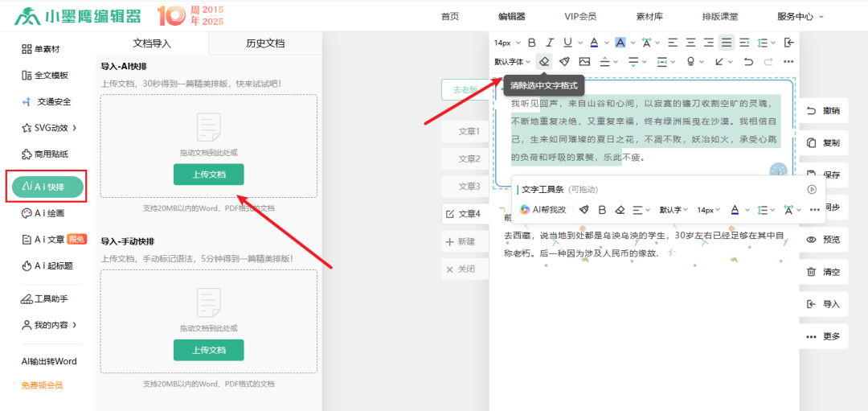Open the three-dots more menu on the floating text toolbar
This screenshot has width=868, height=411.
point(814,210)
